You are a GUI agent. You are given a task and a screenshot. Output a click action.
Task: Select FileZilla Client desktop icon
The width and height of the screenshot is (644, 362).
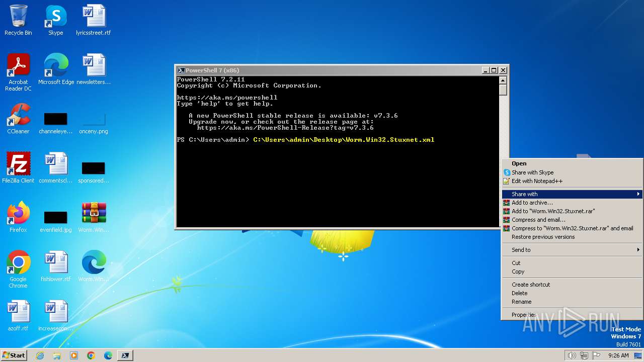(x=18, y=168)
